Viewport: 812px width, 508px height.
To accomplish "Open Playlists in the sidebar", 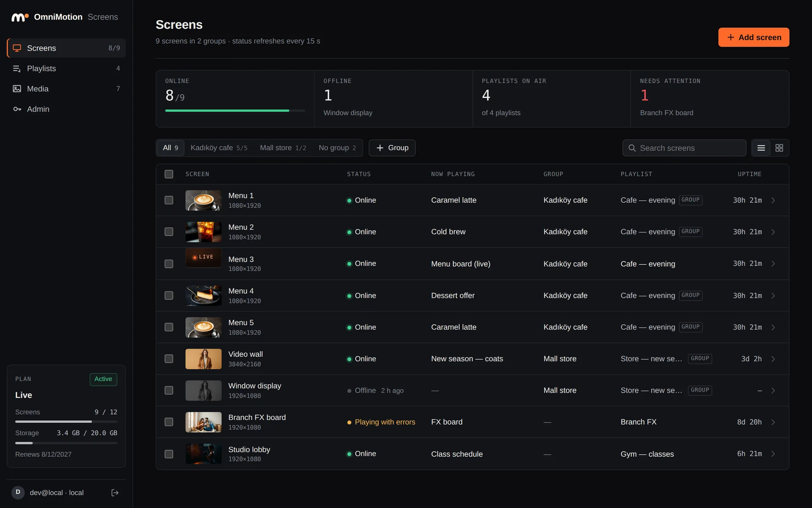I will click(66, 69).
